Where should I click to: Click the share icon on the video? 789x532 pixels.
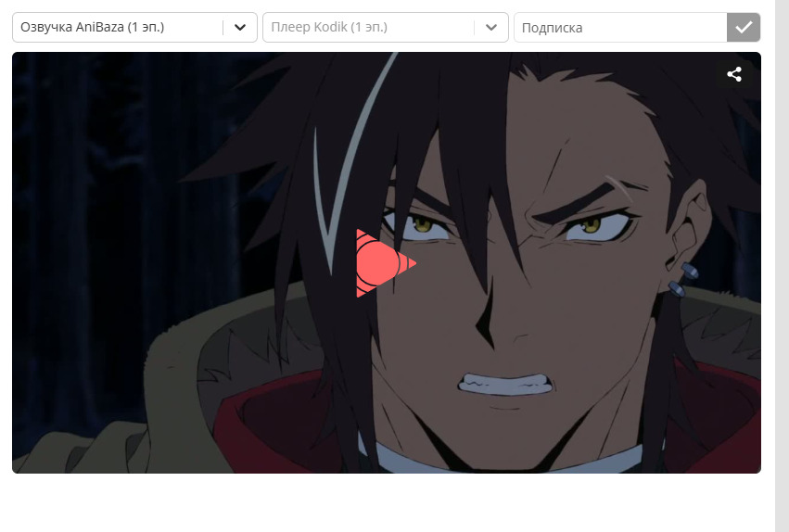click(734, 75)
